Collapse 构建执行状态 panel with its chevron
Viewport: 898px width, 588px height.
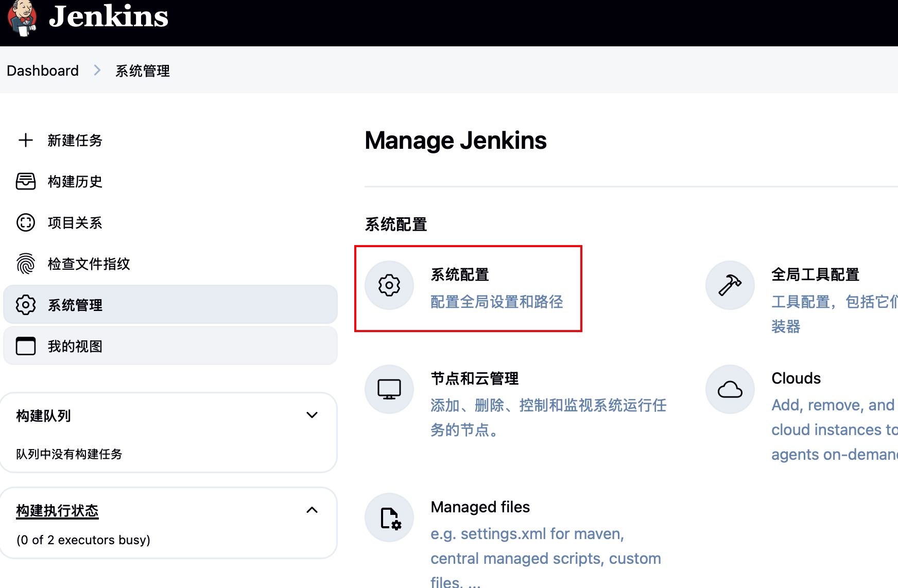(x=312, y=510)
